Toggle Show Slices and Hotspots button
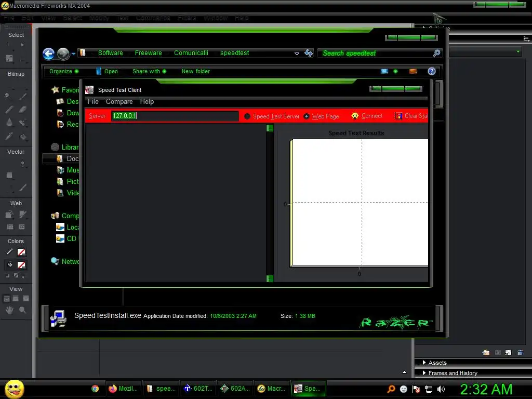This screenshot has height=399, width=532. coord(22,227)
